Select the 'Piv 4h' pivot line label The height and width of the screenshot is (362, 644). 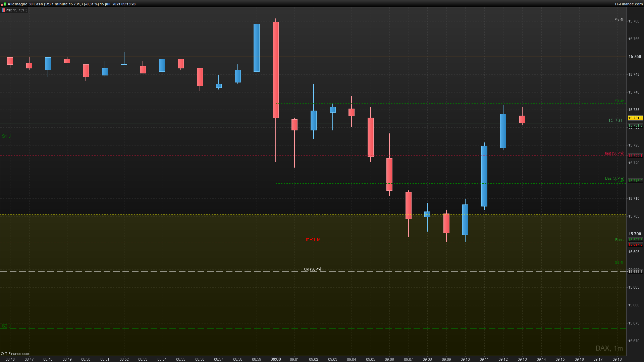pyautogui.click(x=619, y=20)
